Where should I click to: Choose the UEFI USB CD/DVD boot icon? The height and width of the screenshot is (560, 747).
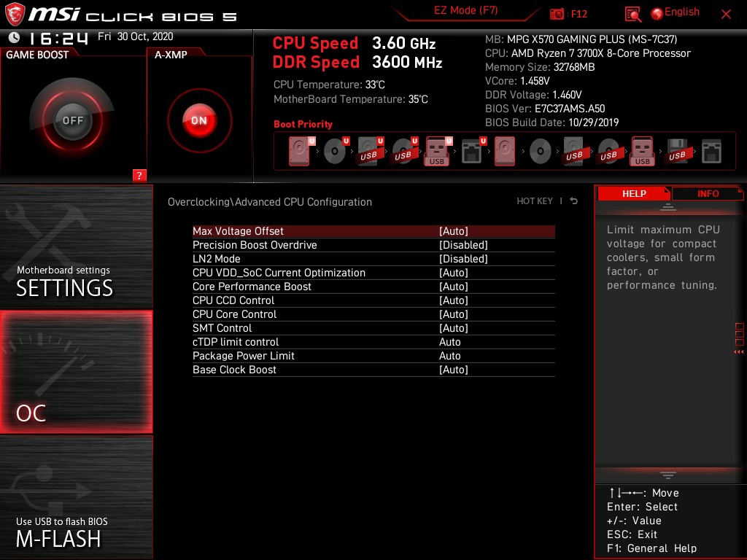click(x=405, y=151)
